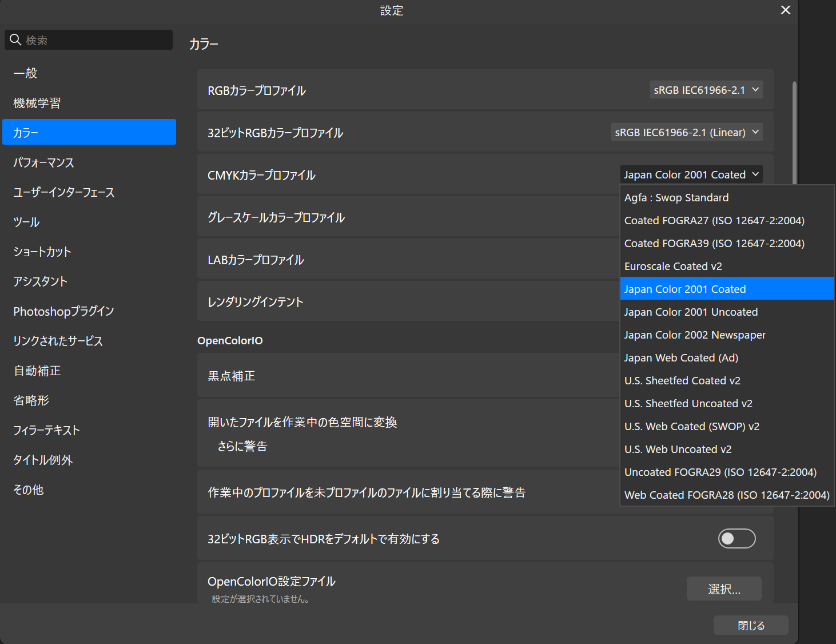This screenshot has width=836, height=644.
Task: Choose Web Coated FOGRA28 profile
Action: (x=727, y=495)
